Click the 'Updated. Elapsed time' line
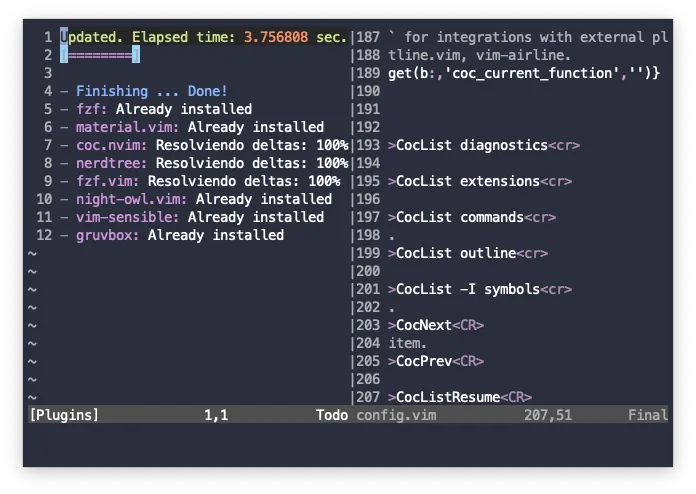 [x=203, y=37]
